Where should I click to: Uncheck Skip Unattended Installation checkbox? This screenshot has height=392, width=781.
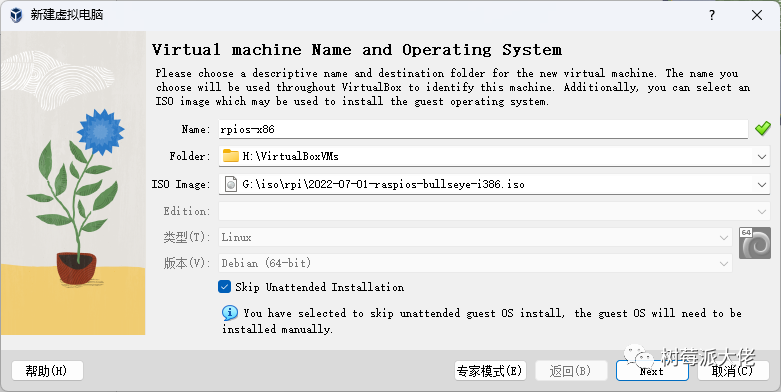224,286
